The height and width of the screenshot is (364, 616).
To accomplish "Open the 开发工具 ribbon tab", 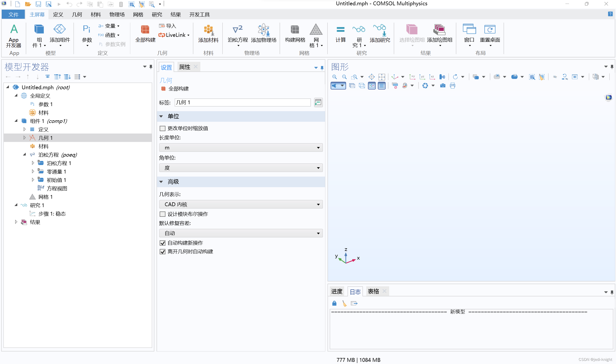I will [x=199, y=14].
